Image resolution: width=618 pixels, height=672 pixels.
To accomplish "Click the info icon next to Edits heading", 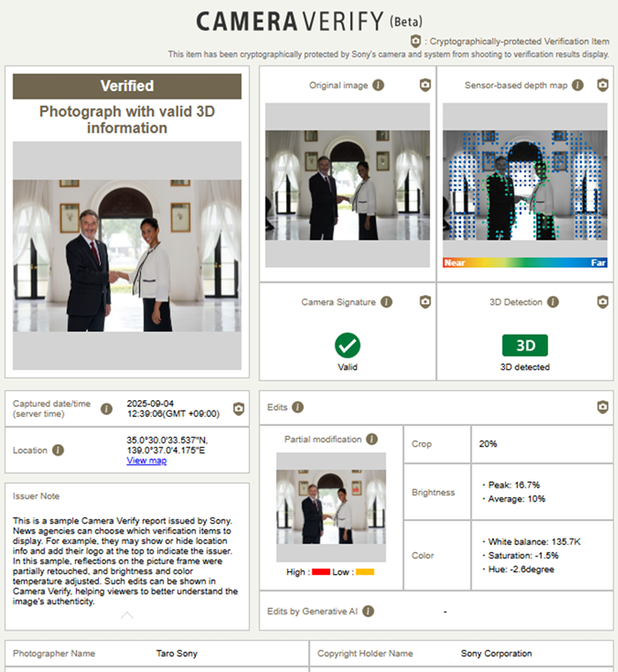I will (298, 407).
